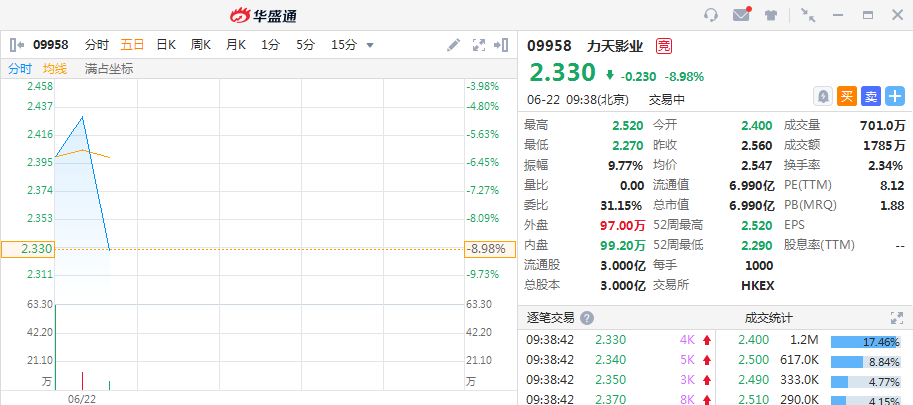Open the mail messages icon

click(x=742, y=15)
